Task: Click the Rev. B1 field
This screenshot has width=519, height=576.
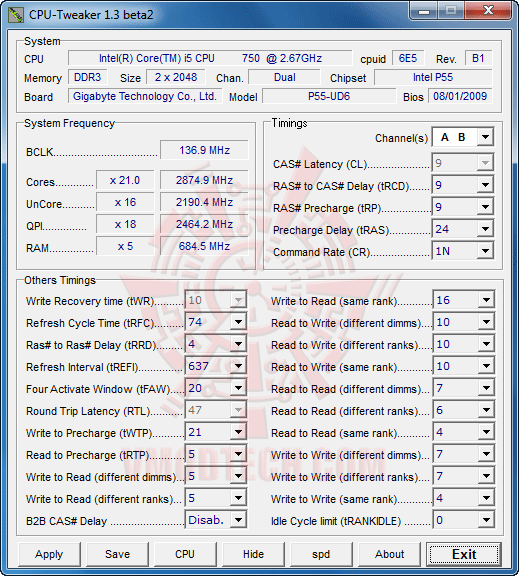Action: click(478, 58)
